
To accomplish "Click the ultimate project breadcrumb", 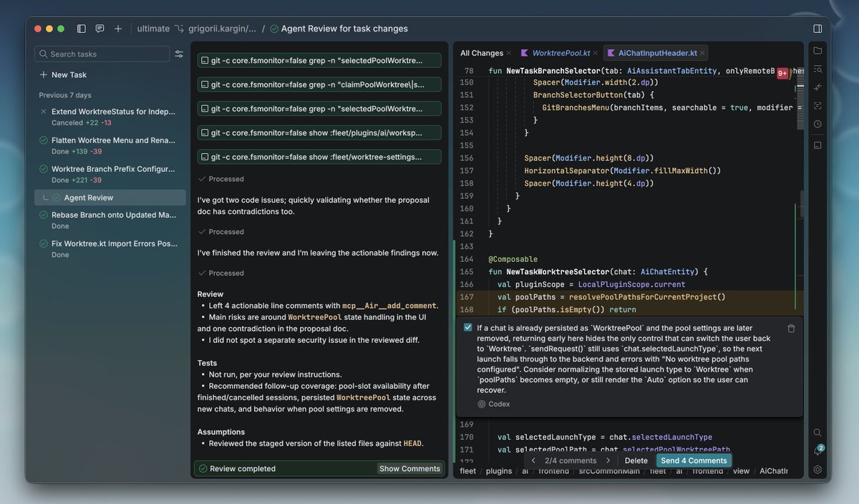I will click(153, 29).
